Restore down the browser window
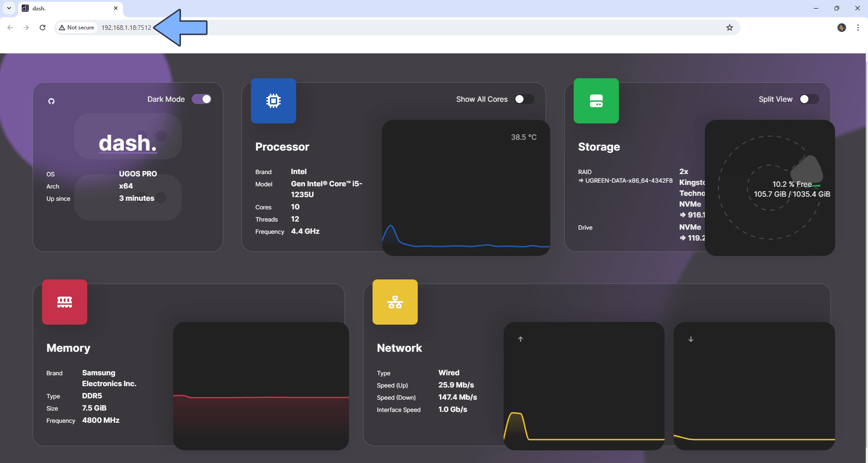868x463 pixels. (x=837, y=8)
